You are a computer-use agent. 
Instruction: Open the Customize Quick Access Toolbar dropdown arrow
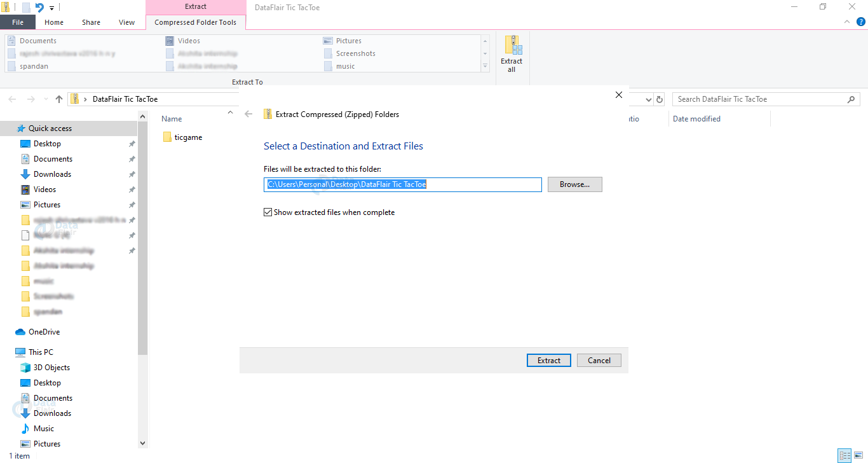point(52,8)
